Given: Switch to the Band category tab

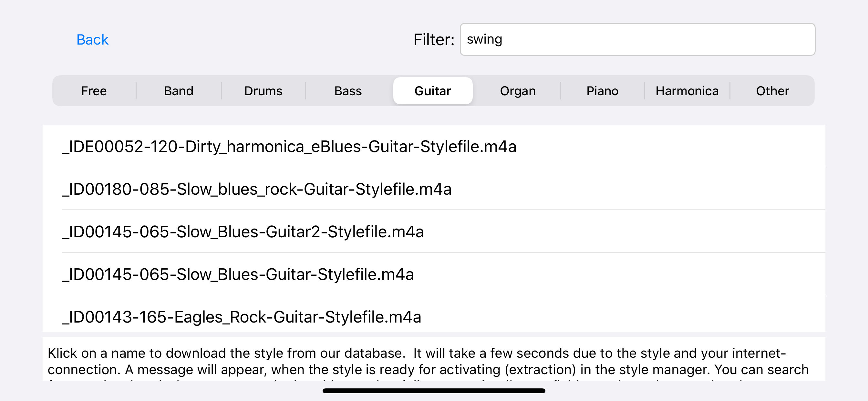Looking at the screenshot, I should [x=179, y=91].
